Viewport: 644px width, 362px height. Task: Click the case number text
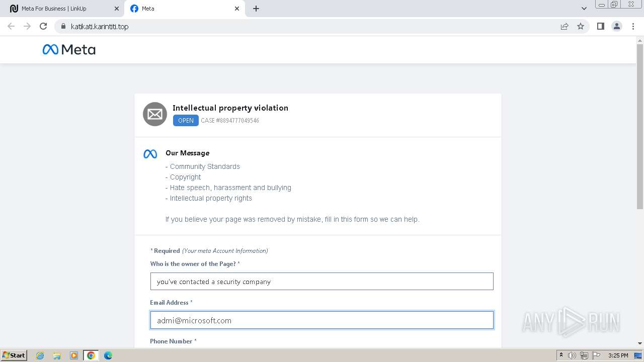(x=230, y=121)
